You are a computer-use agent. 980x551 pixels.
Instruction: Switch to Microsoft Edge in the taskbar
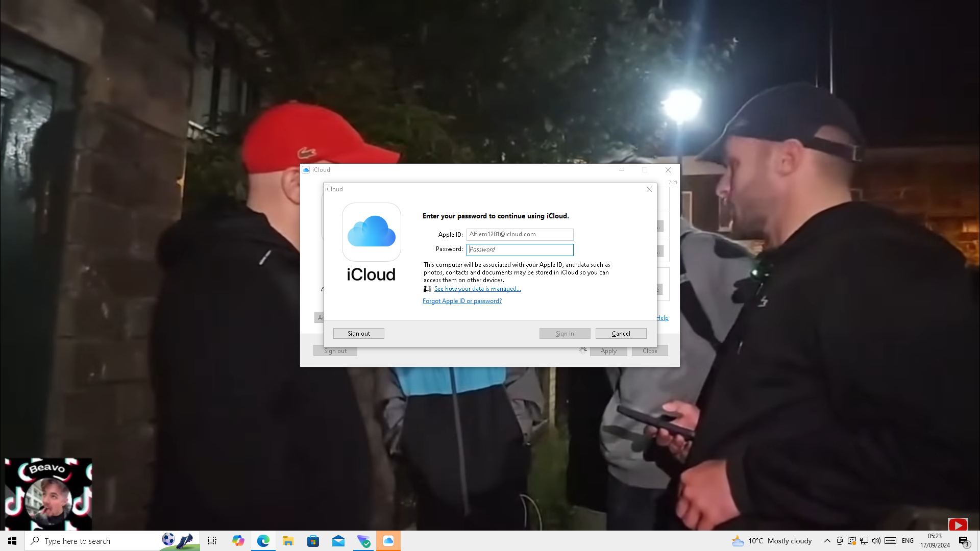click(x=263, y=541)
